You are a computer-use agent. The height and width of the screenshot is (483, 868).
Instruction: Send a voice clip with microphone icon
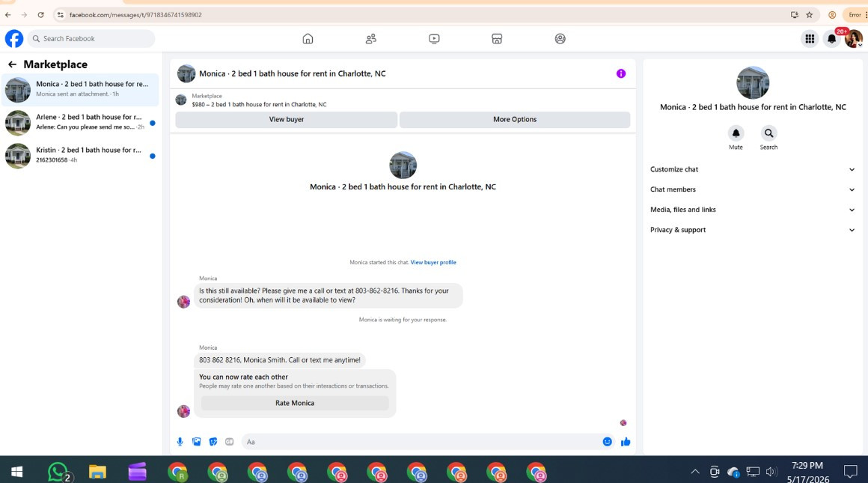[x=180, y=442]
